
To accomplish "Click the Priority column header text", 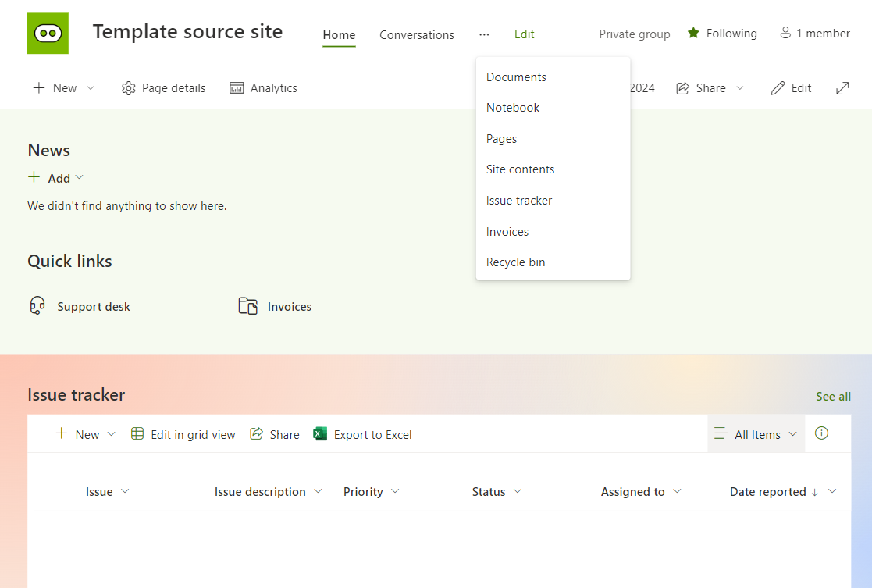I will point(363,492).
